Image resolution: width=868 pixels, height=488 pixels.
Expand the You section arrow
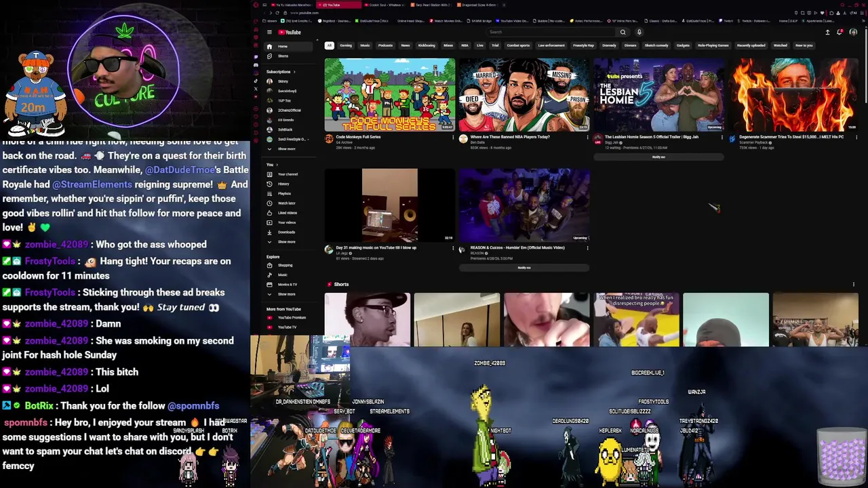click(x=277, y=165)
